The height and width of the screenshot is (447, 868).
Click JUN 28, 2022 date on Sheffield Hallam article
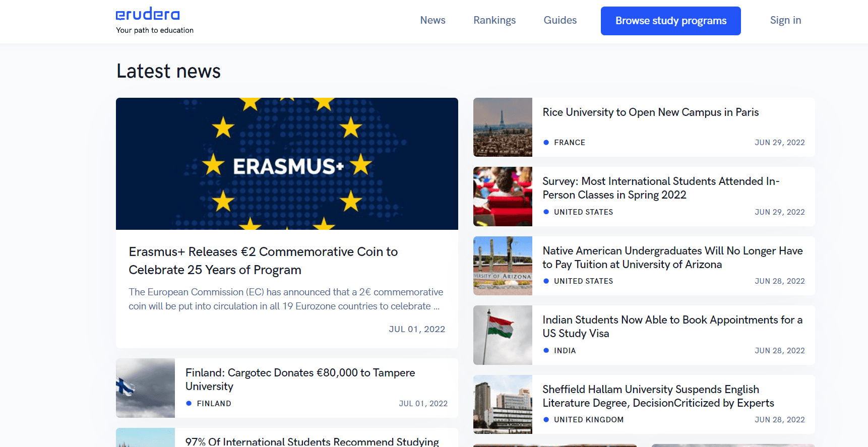(x=779, y=420)
